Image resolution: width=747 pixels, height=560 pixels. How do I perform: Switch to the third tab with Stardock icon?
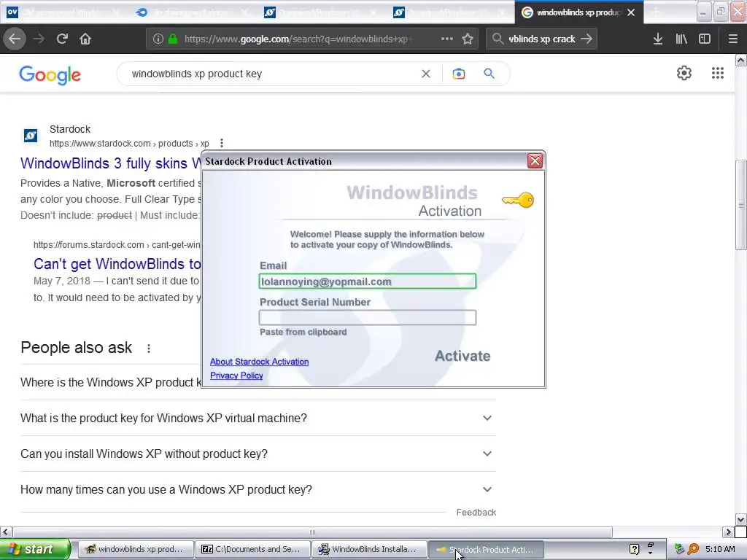(321, 12)
